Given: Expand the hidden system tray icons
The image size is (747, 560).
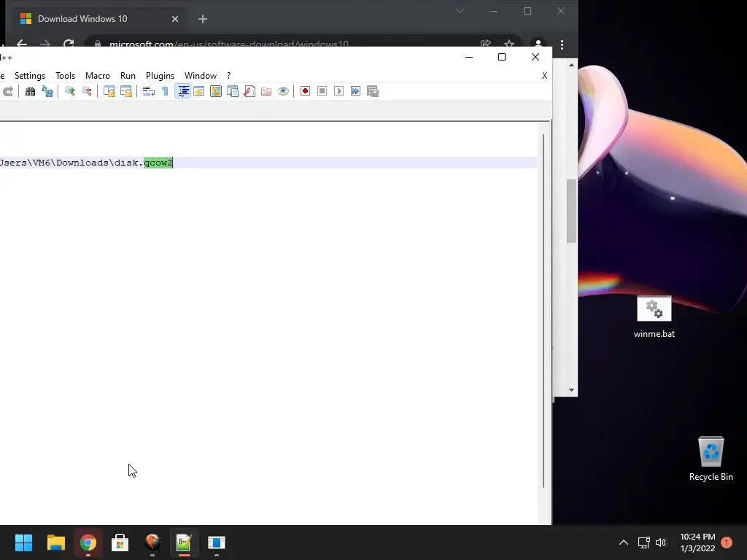Looking at the screenshot, I should (x=623, y=542).
